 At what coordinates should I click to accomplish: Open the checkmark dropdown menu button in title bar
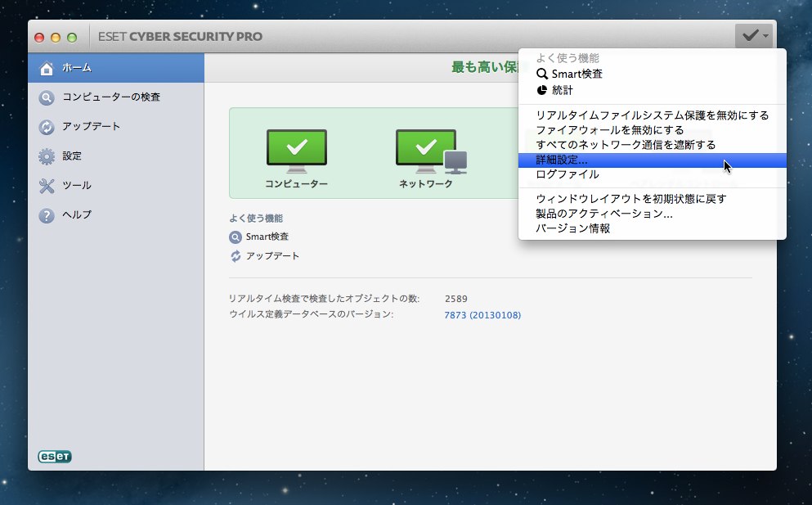point(753,36)
